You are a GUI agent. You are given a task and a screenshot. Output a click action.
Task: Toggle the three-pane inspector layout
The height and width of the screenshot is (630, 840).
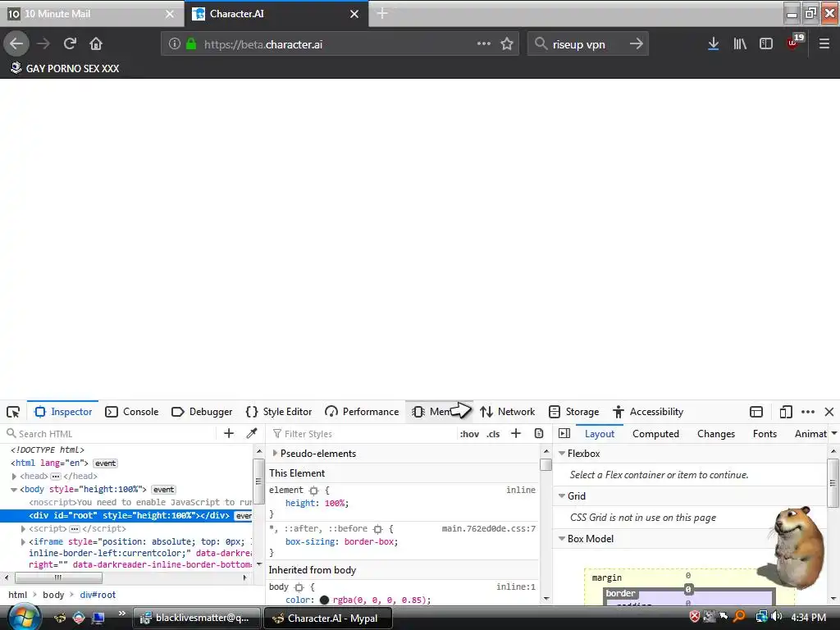coord(564,433)
